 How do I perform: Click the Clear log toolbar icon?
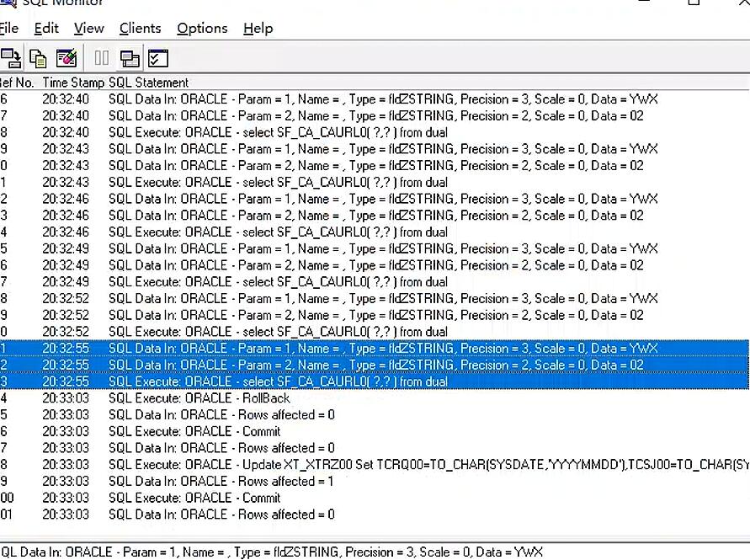(x=66, y=58)
